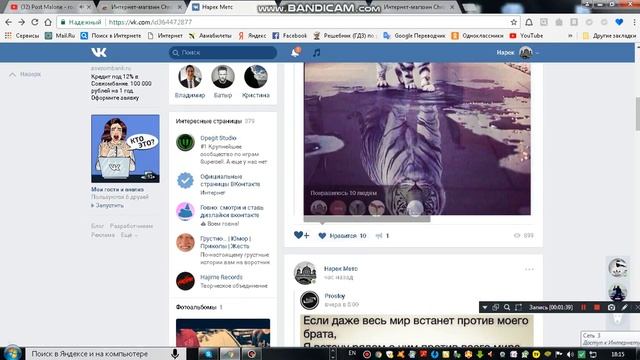Open Opegit Studio page

click(218, 138)
